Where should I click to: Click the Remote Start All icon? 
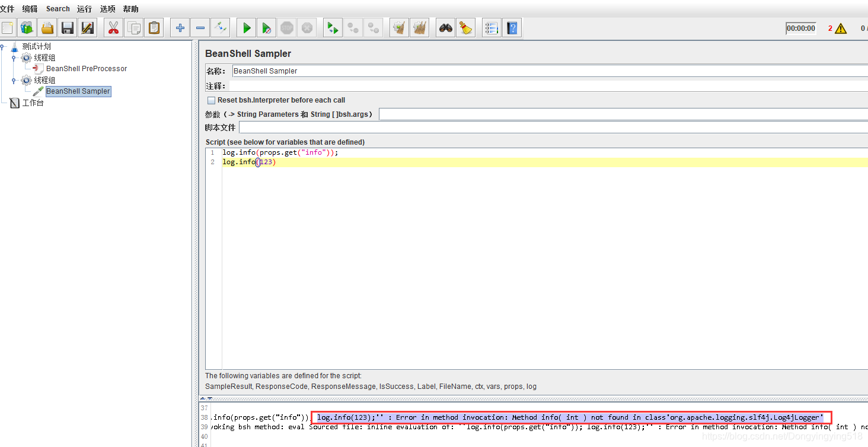333,28
